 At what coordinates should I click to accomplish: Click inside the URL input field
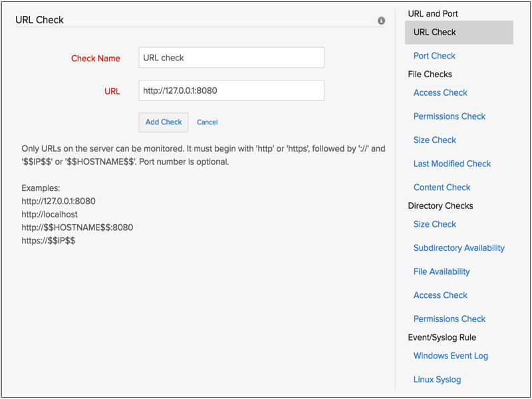point(231,91)
